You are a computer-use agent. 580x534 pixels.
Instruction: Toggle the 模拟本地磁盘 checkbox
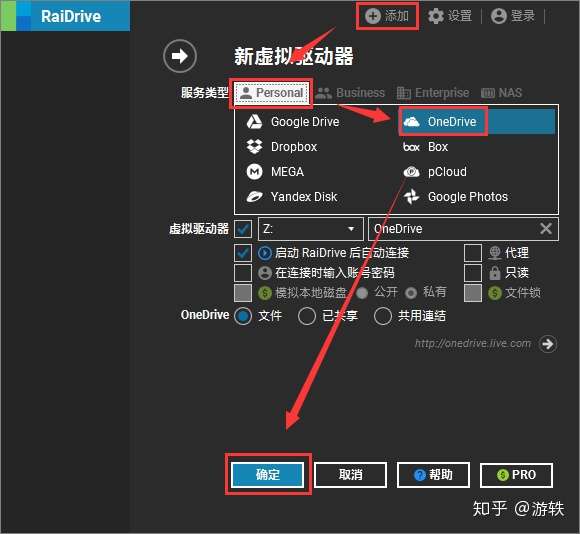point(243,293)
